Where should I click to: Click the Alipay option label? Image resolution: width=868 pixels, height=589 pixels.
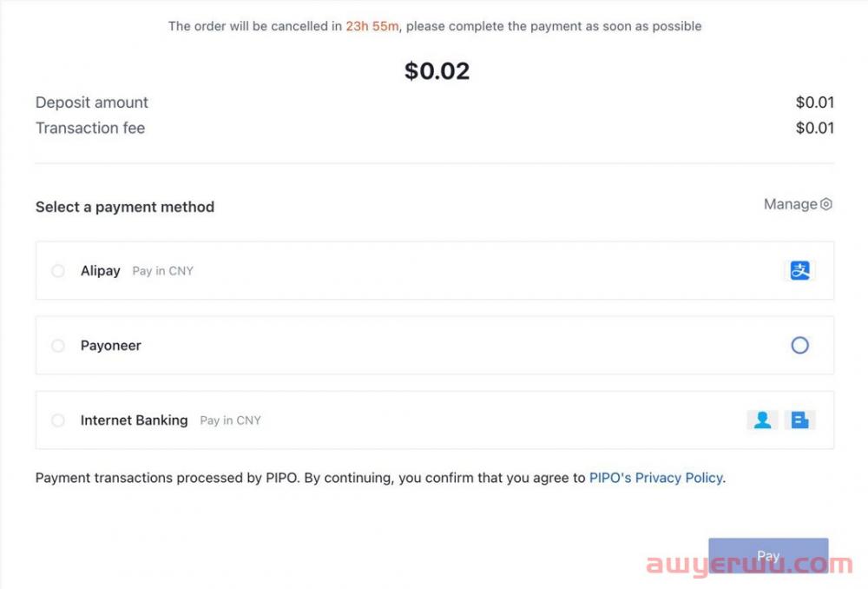pos(101,271)
